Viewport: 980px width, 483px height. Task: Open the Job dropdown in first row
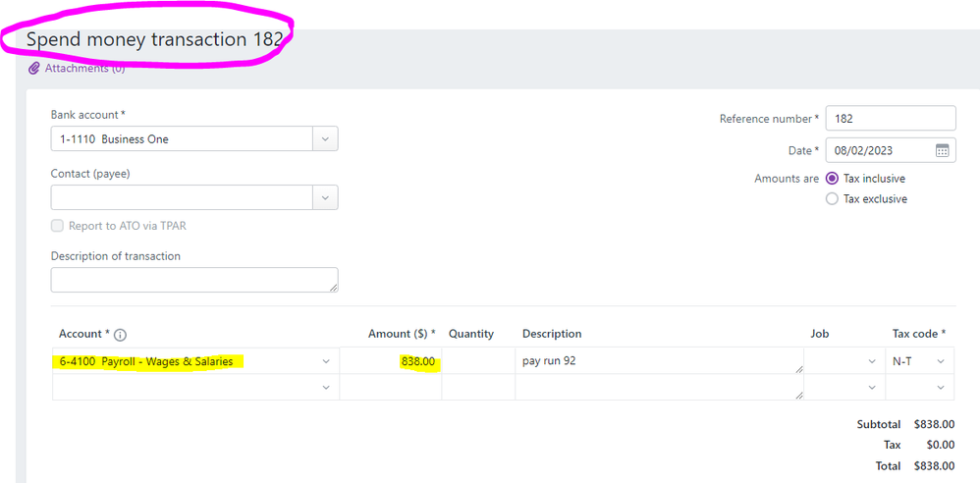point(872,361)
